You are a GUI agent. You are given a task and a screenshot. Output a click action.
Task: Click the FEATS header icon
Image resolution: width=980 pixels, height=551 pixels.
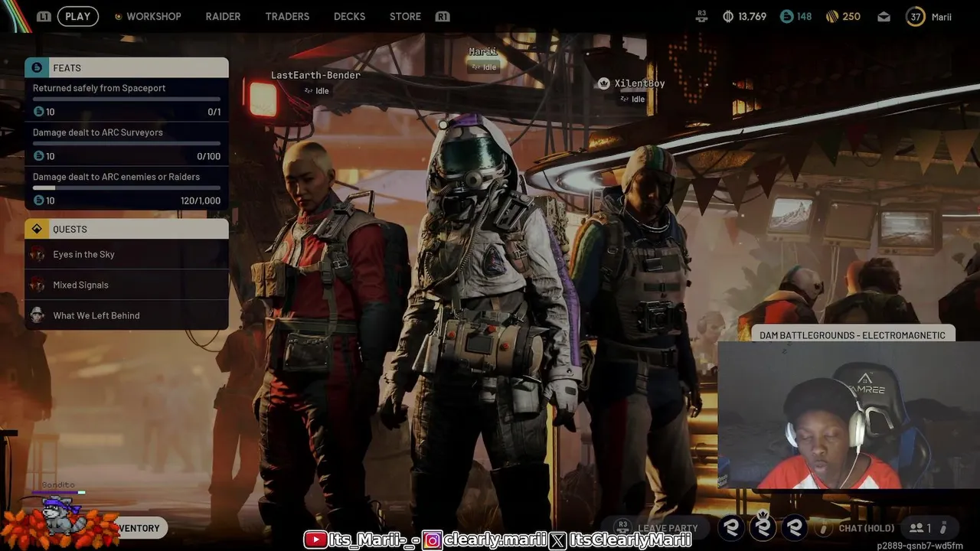[x=37, y=67]
